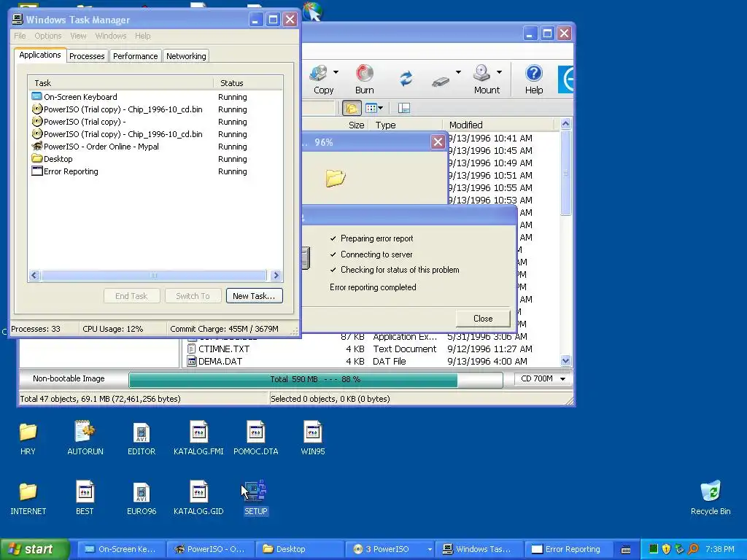The width and height of the screenshot is (747, 560).
Task: Open the Help menu in Task Manager
Action: coord(142,36)
